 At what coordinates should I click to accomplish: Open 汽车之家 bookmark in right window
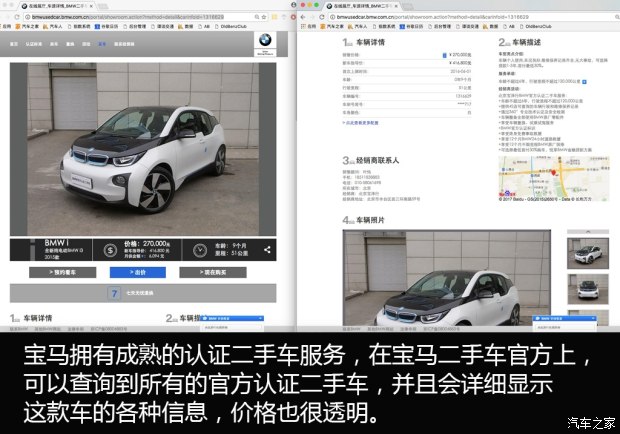332,26
